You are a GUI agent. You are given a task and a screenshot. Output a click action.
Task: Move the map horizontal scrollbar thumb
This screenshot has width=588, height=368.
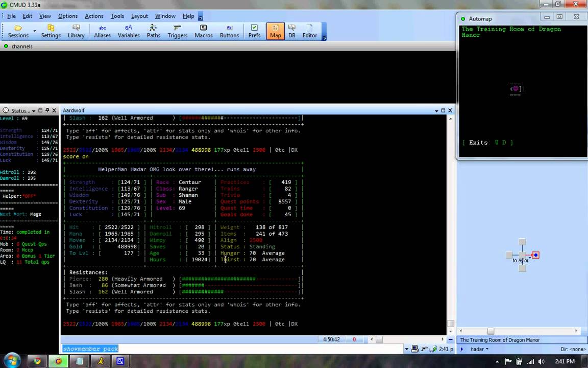[491, 331]
